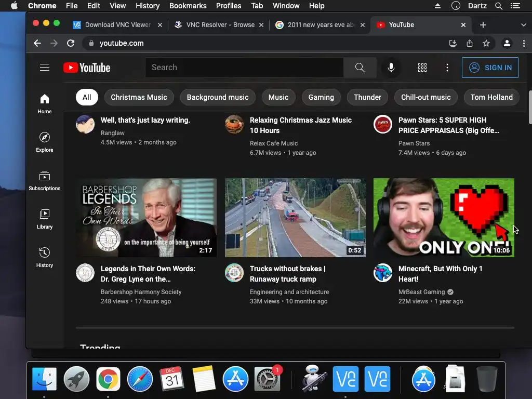Open Barbershop Harmony Society channel avatar

85,273
